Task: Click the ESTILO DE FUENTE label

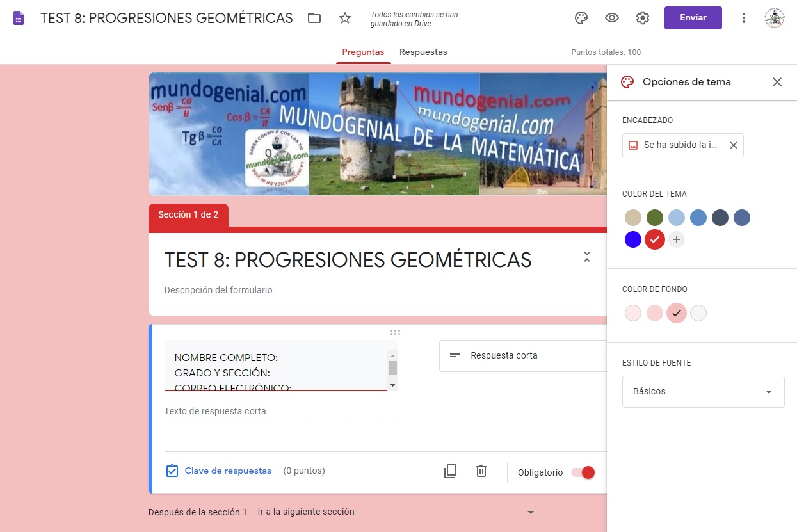Action: click(657, 363)
